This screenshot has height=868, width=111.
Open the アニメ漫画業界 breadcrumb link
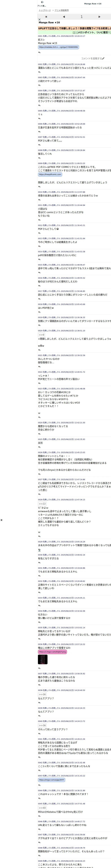tap(62, 10)
